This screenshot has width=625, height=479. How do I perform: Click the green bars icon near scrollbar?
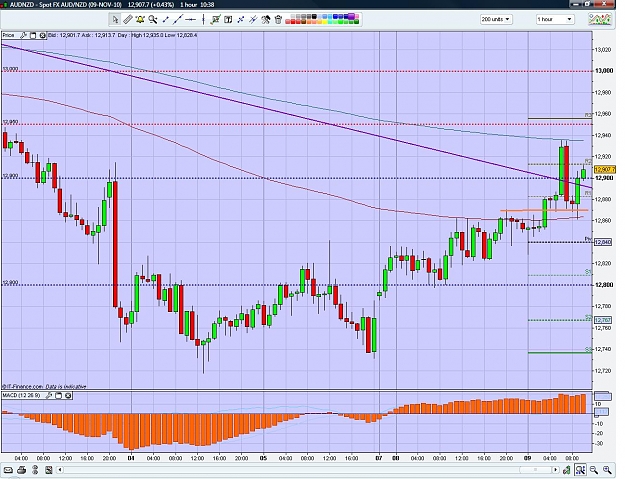[x=566, y=470]
